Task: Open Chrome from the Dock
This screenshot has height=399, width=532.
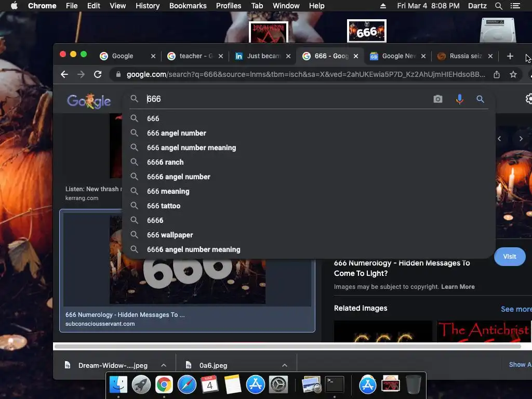Action: pyautogui.click(x=164, y=385)
